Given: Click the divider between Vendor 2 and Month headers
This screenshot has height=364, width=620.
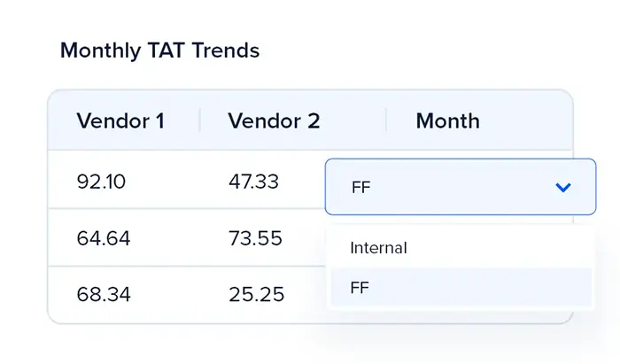Looking at the screenshot, I should [x=386, y=121].
